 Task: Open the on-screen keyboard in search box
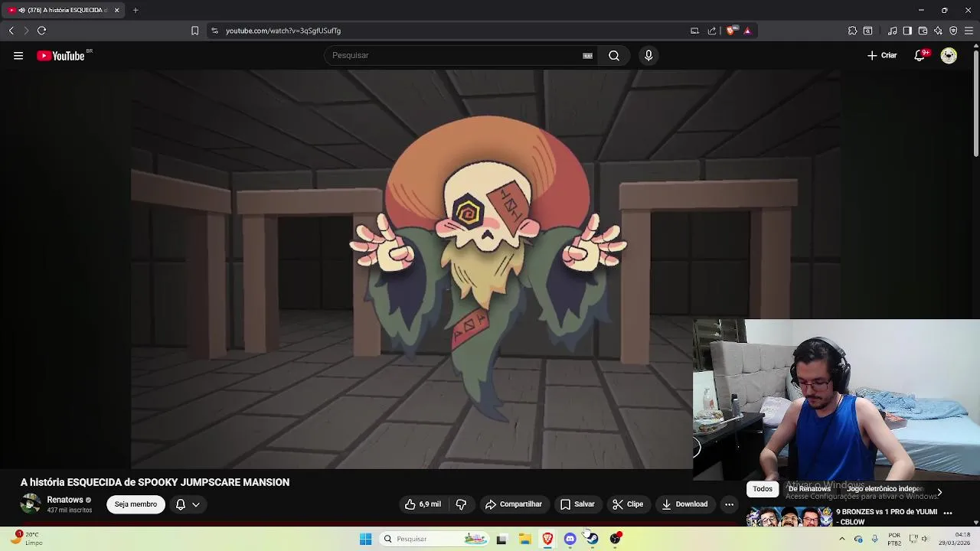coord(587,55)
